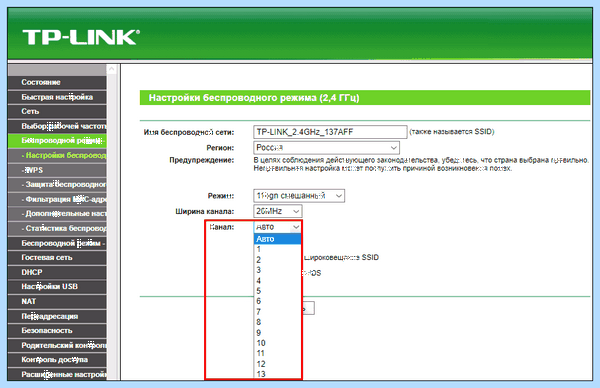Image resolution: width=600 pixels, height=388 pixels.
Task: Open the DHCP sidebar item
Action: click(x=57, y=272)
